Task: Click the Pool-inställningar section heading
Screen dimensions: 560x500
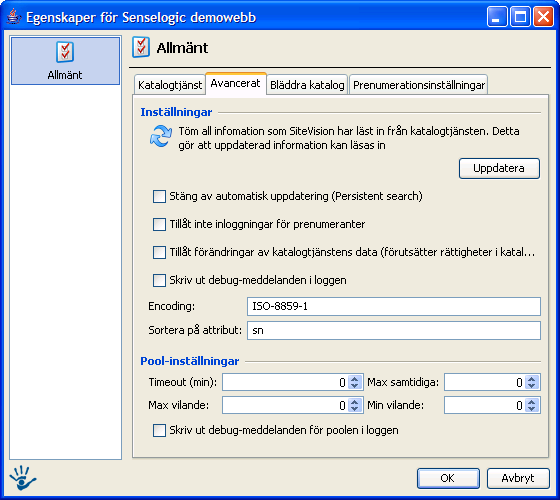Action: point(190,361)
